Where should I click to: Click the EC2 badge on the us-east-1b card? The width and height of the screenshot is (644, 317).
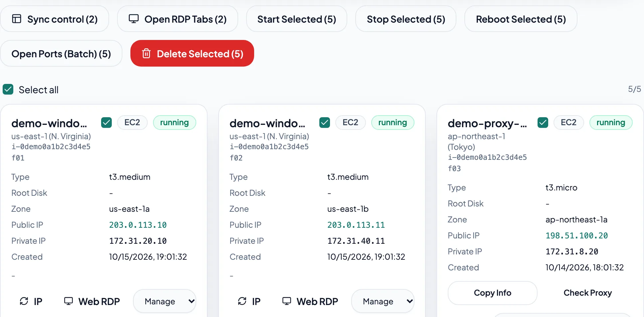click(x=350, y=122)
